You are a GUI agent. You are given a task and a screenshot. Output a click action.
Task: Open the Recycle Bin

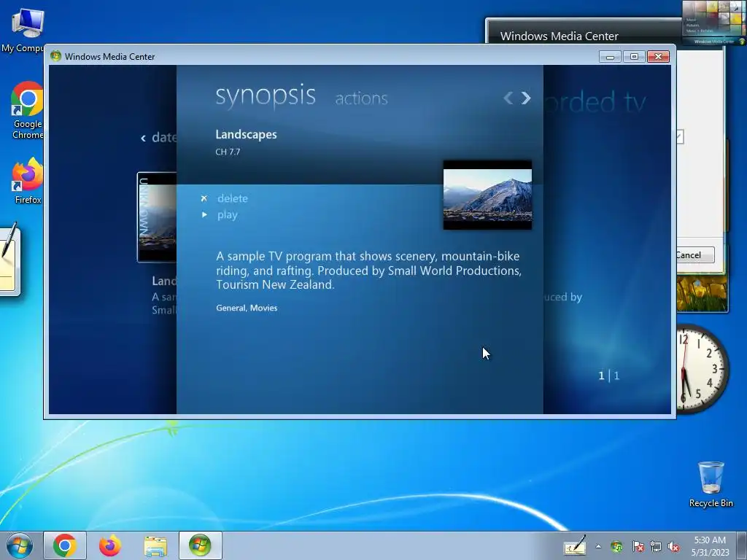pos(711,485)
